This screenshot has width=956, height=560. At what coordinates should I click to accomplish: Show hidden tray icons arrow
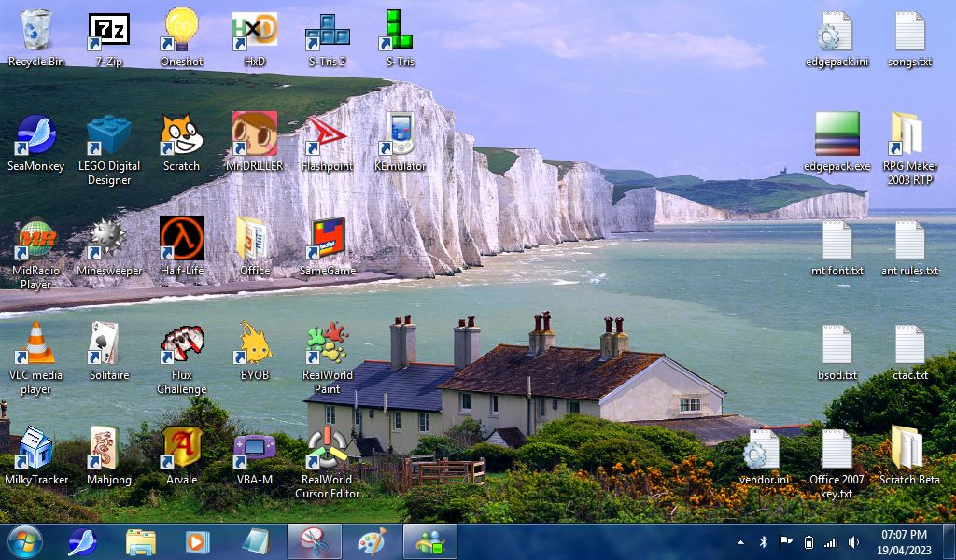(740, 541)
